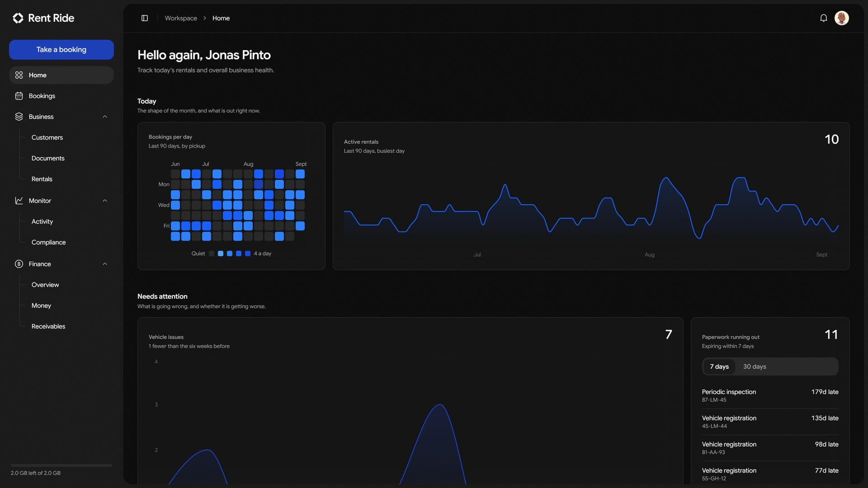Collapse the Monitor section chevron
The width and height of the screenshot is (868, 488).
[x=105, y=201]
